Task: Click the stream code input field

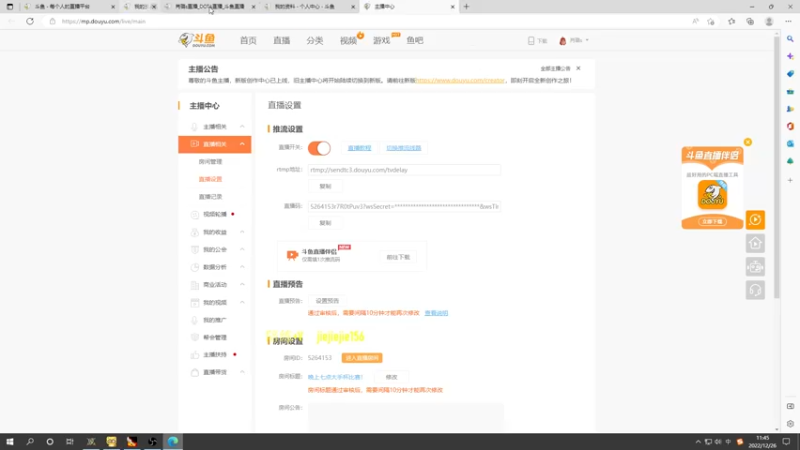Action: point(404,207)
